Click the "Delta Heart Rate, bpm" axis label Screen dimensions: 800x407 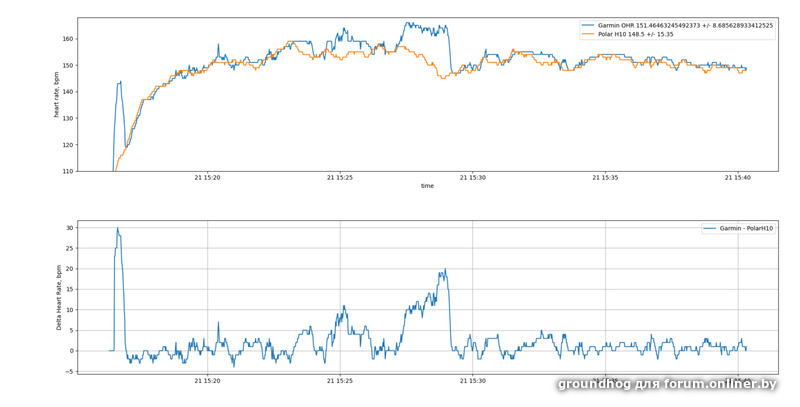pyautogui.click(x=58, y=297)
